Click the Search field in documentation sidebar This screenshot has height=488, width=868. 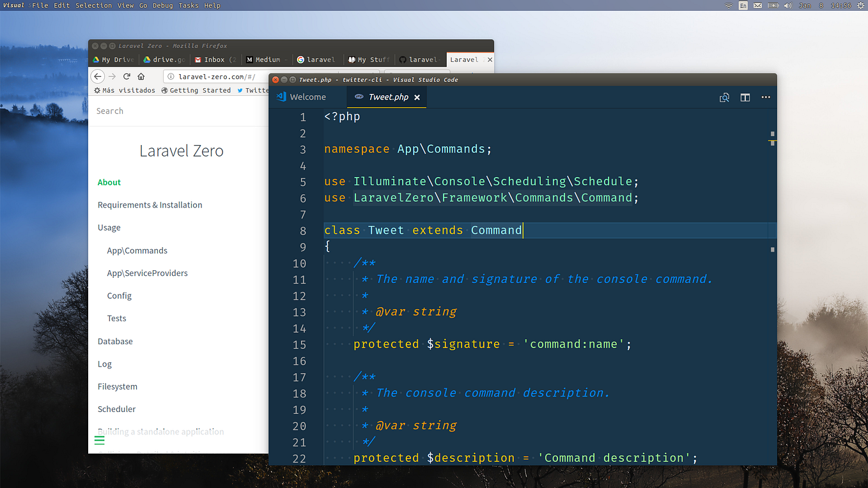pos(160,111)
